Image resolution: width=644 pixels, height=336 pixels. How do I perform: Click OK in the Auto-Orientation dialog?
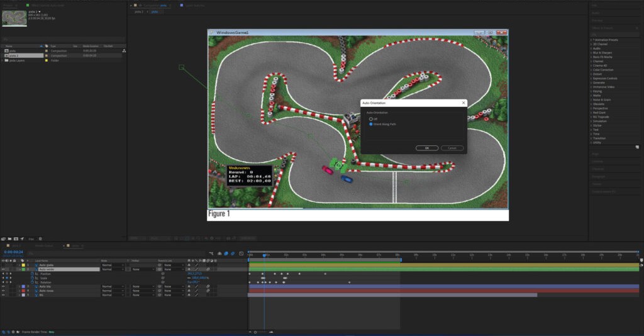click(427, 148)
